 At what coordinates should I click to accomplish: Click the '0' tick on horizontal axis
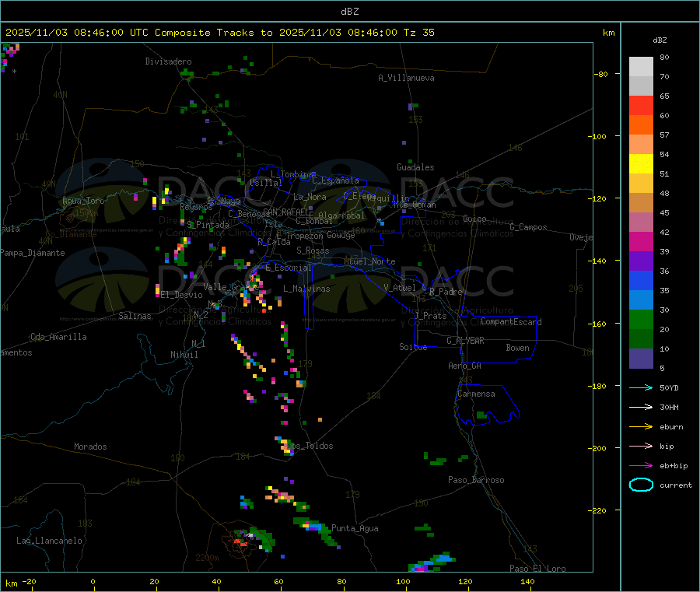pyautogui.click(x=93, y=581)
